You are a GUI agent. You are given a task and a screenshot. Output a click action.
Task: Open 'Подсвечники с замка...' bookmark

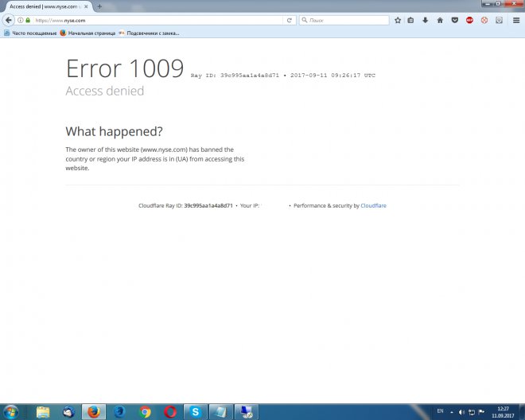point(151,33)
